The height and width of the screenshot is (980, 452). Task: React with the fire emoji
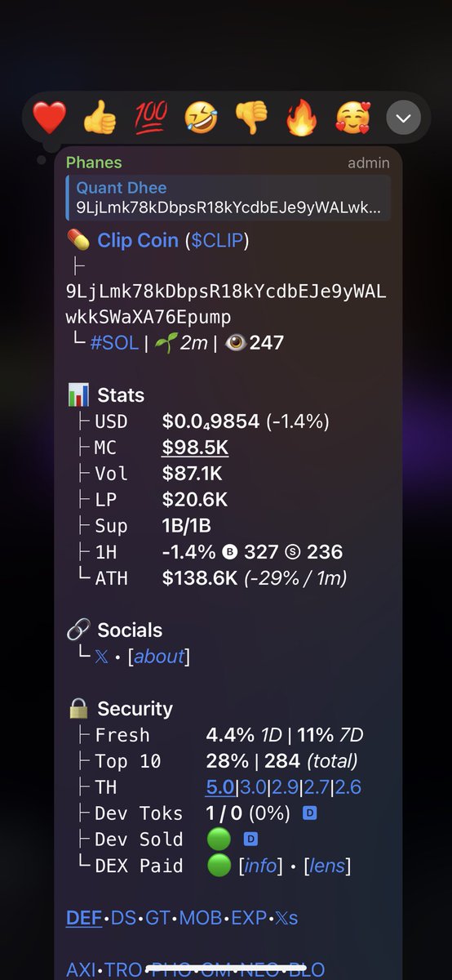click(x=301, y=119)
